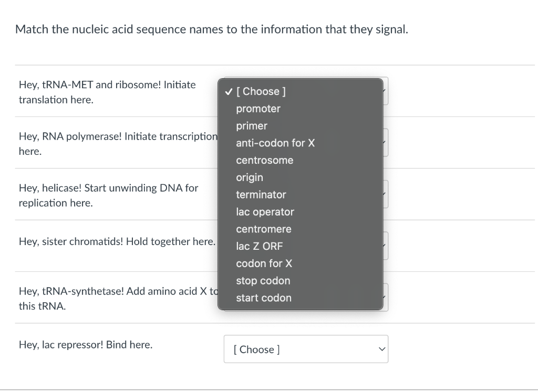The height and width of the screenshot is (392, 538).
Task: Click the chevron arrow on lac repressor dropdown
Action: 382,349
